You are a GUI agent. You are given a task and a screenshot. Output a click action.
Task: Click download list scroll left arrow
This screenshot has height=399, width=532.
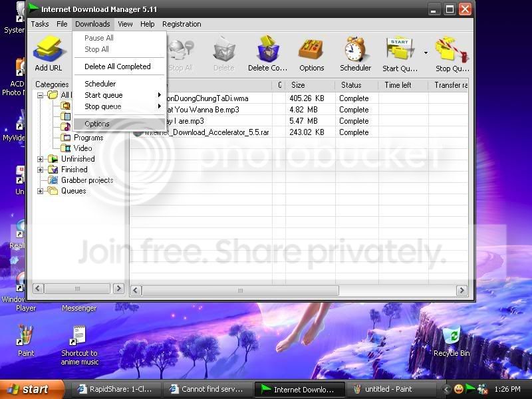(x=136, y=291)
